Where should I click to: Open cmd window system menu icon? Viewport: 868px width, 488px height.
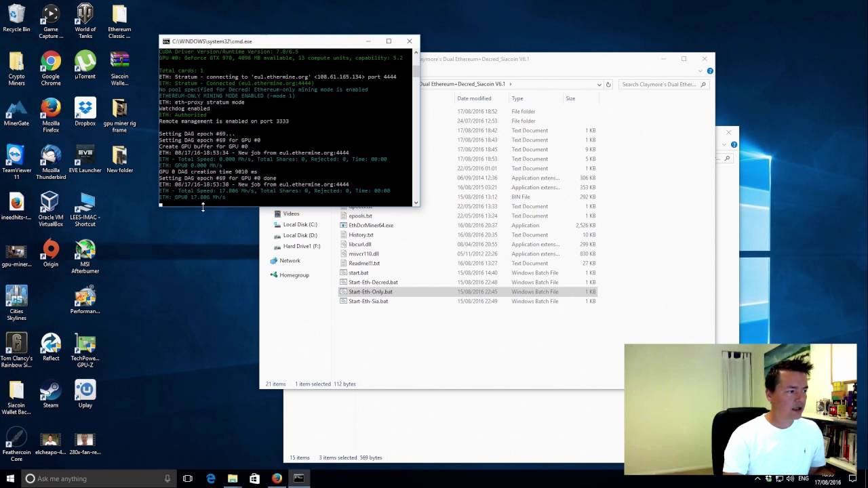pyautogui.click(x=165, y=41)
